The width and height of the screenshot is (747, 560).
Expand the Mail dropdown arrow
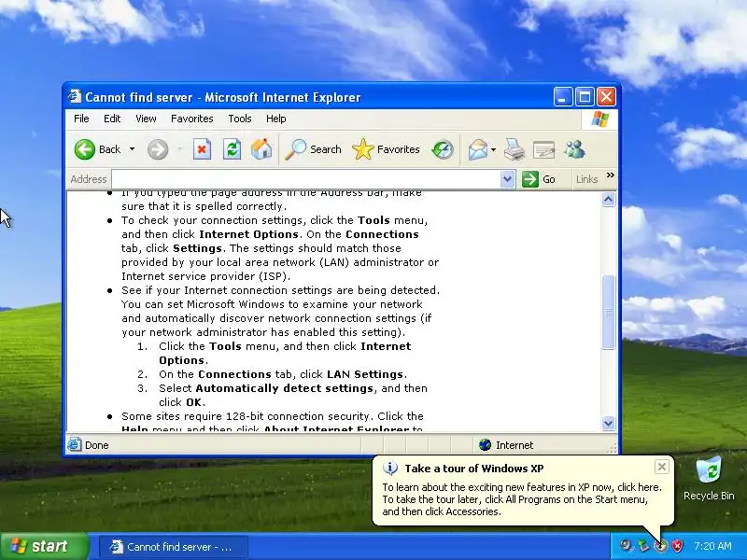(x=493, y=149)
